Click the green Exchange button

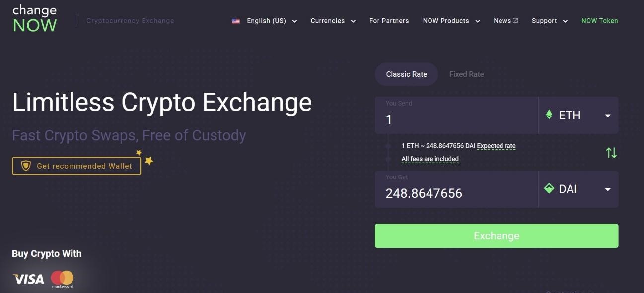(497, 236)
